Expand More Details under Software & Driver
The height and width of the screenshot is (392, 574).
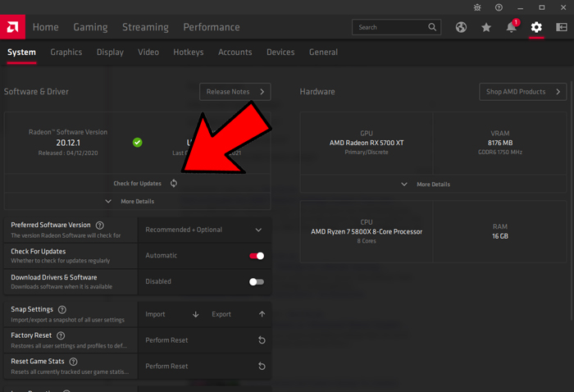click(130, 201)
